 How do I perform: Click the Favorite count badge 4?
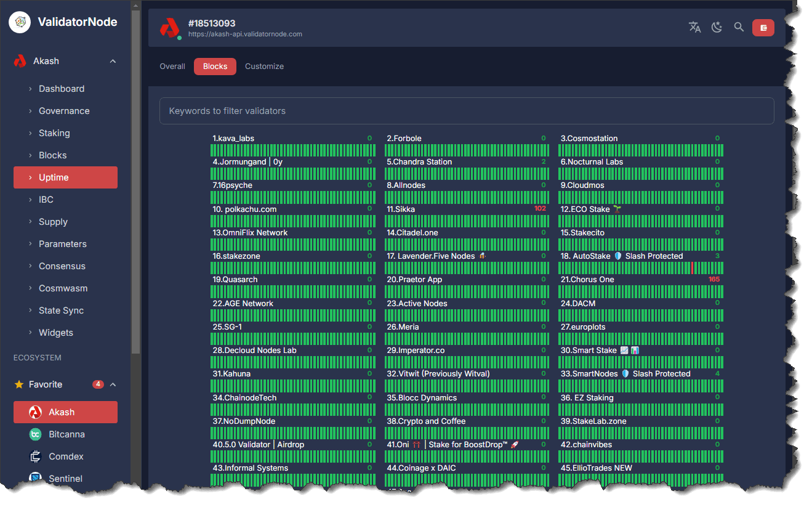tap(98, 384)
